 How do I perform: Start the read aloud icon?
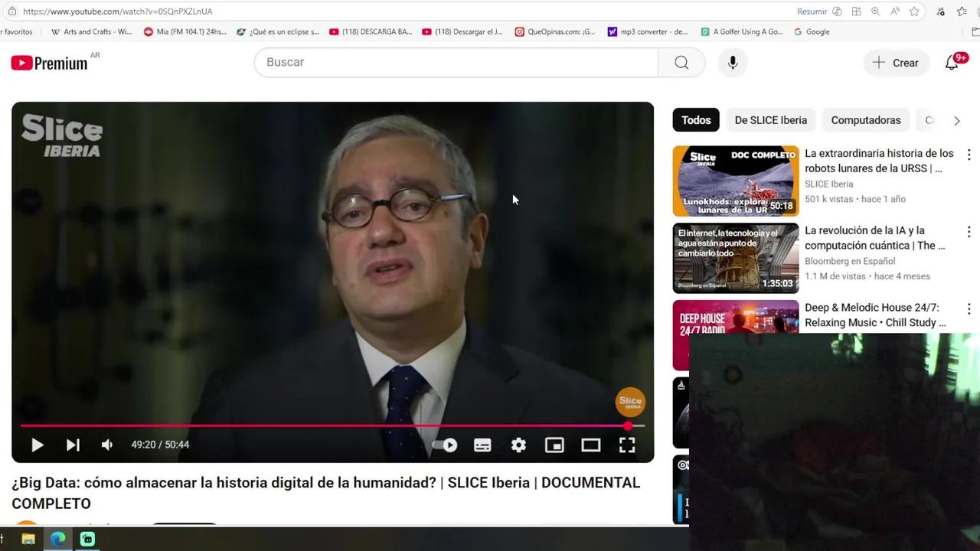[895, 11]
